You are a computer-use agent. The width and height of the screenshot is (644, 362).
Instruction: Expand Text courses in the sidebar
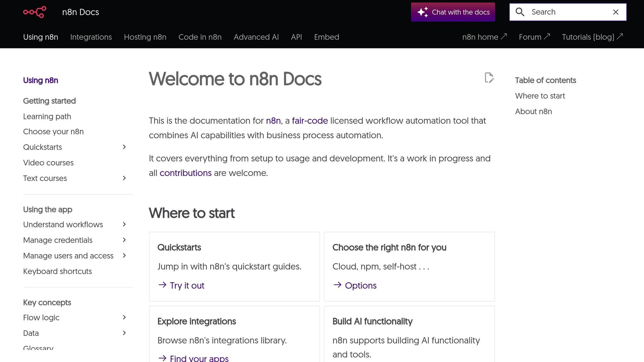124,178
